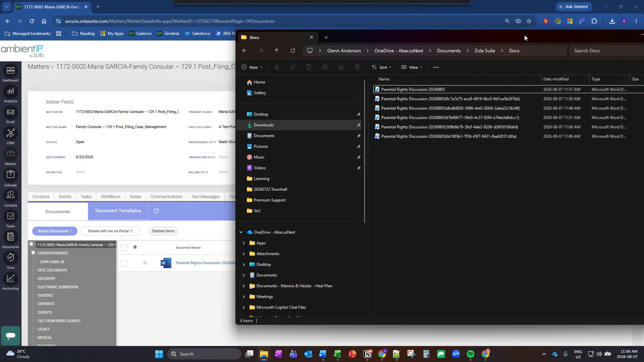Open Spotify from the Windows taskbar
Image resolution: width=644 pixels, height=362 pixels.
(470, 354)
